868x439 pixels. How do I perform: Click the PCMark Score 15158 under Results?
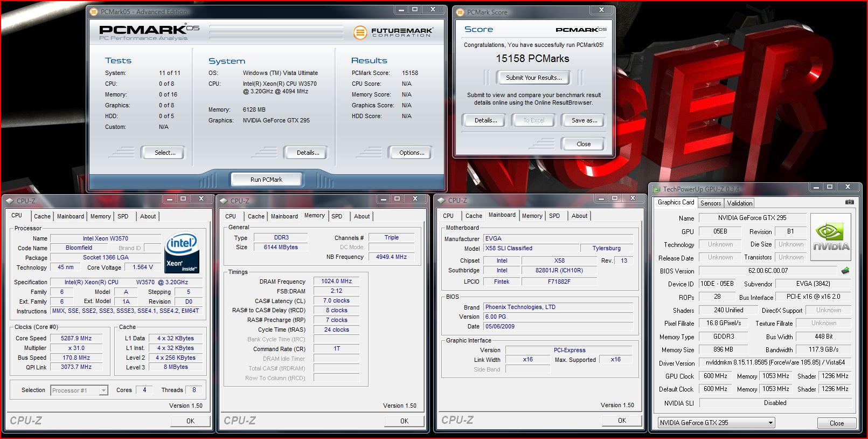pos(410,73)
